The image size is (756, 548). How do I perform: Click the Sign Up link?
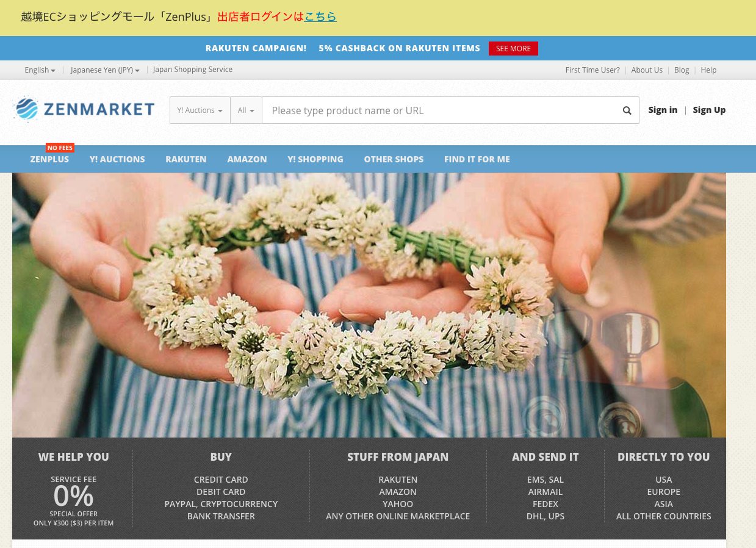tap(709, 110)
